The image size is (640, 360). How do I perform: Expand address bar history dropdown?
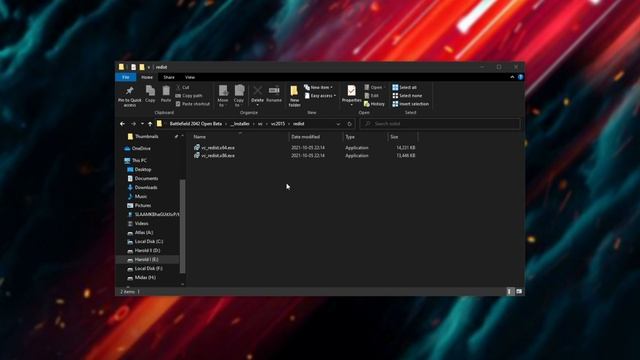pos(338,124)
